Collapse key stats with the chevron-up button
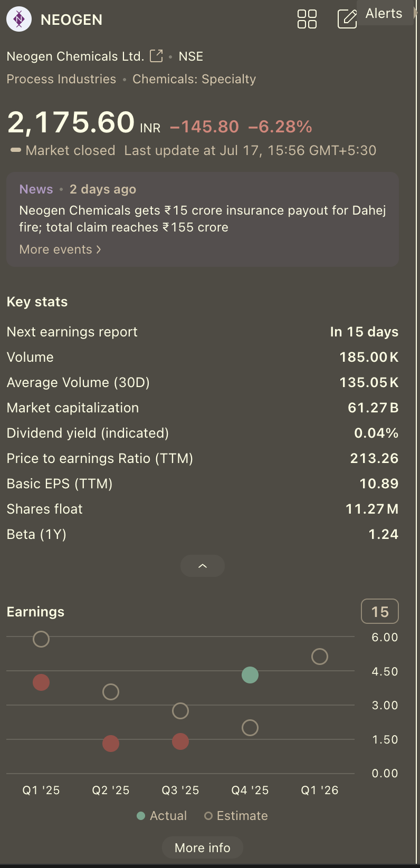This screenshot has height=868, width=420. click(x=203, y=566)
